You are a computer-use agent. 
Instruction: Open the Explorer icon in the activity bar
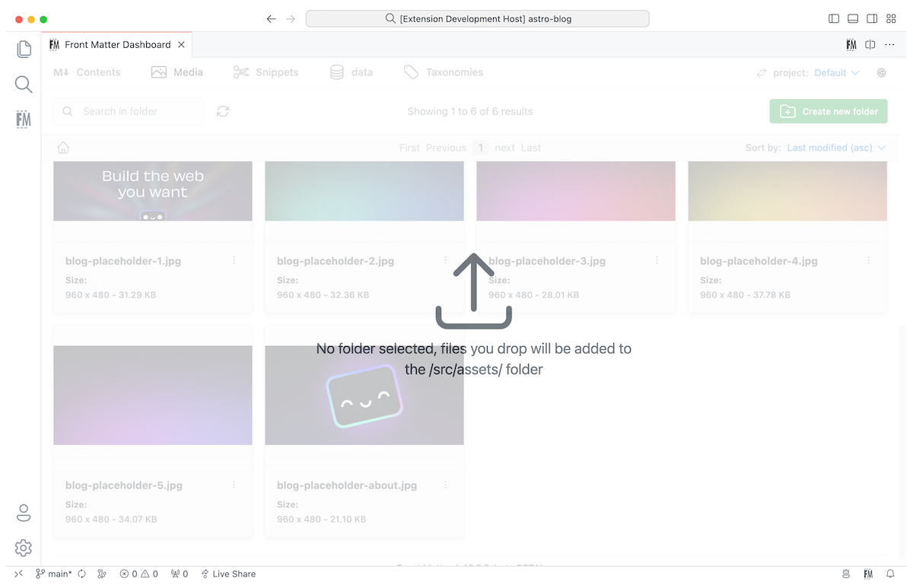pos(23,49)
